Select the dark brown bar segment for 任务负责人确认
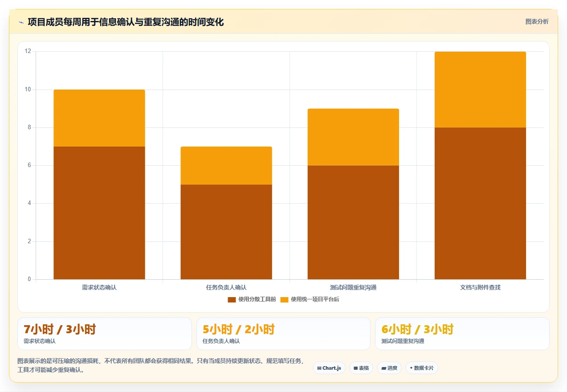Image resolution: width=567 pixels, height=392 pixels. click(226, 232)
